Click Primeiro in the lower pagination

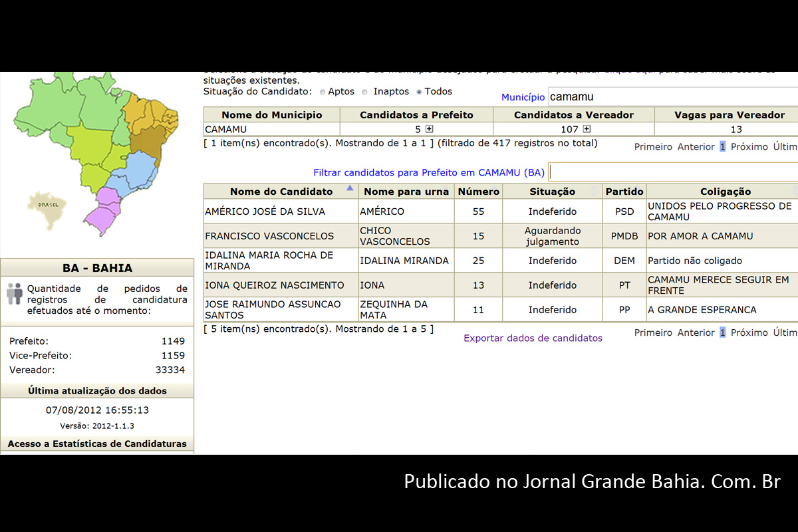pyautogui.click(x=653, y=332)
